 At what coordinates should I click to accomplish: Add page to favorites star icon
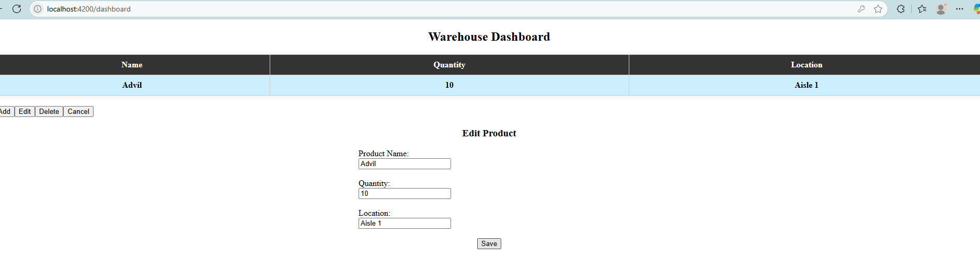point(878,9)
